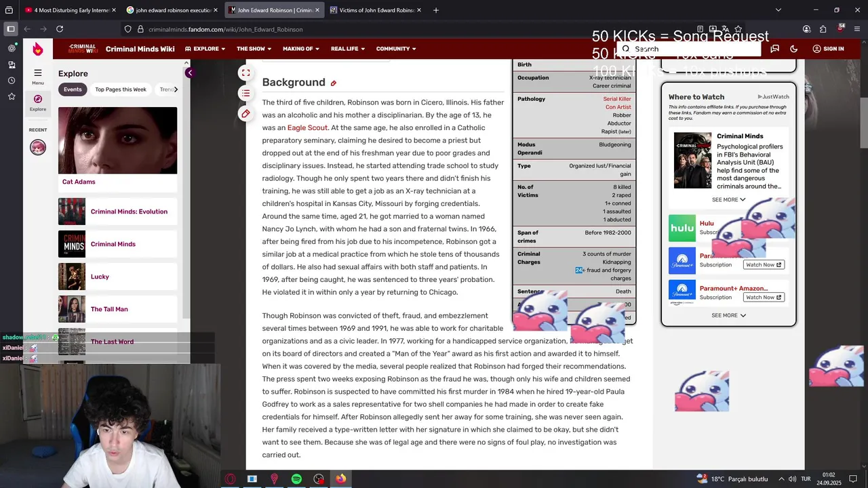The image size is (868, 488).
Task: Toggle dark mode moon icon
Action: (x=794, y=49)
